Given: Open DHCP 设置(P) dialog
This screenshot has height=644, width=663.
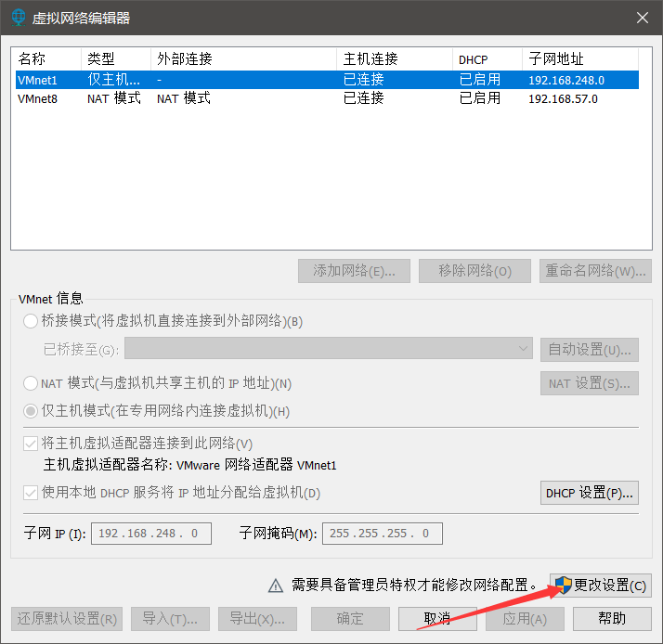Looking at the screenshot, I should click(590, 493).
